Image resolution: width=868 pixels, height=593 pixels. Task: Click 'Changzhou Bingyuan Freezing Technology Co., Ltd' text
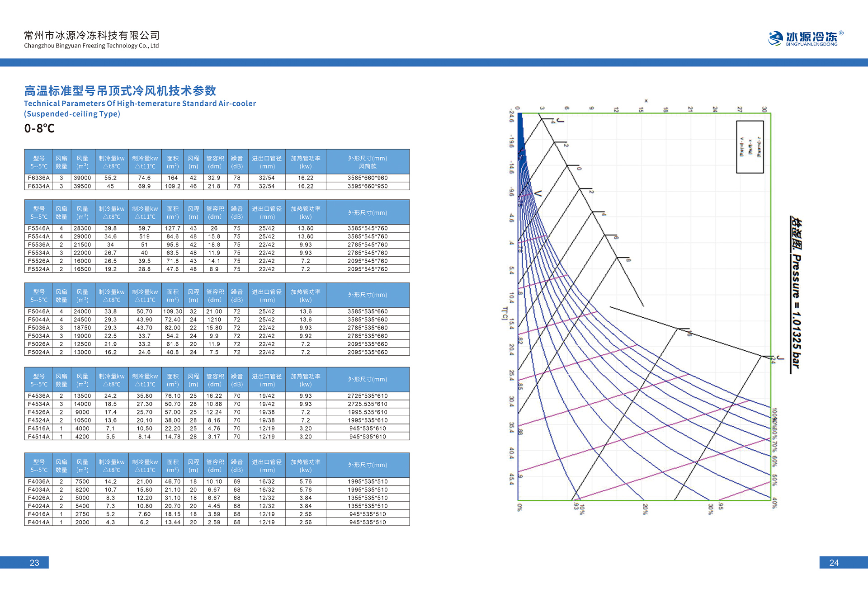[91, 46]
